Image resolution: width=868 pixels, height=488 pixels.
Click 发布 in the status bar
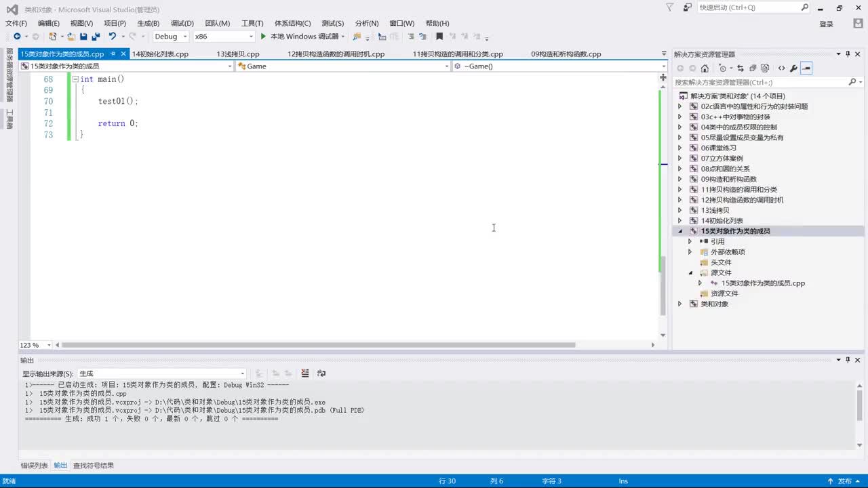845,481
